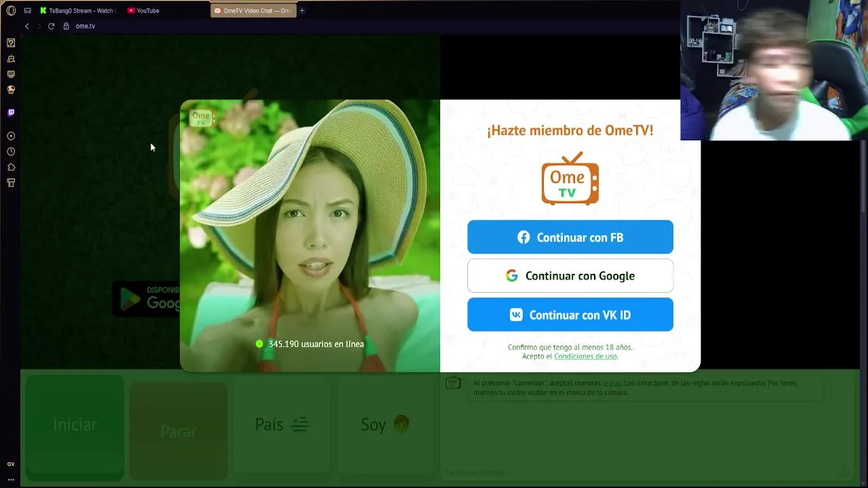The height and width of the screenshot is (488, 868).
Task: Click the ¡Hazte miembro de OmeTV! heading
Action: click(x=570, y=130)
